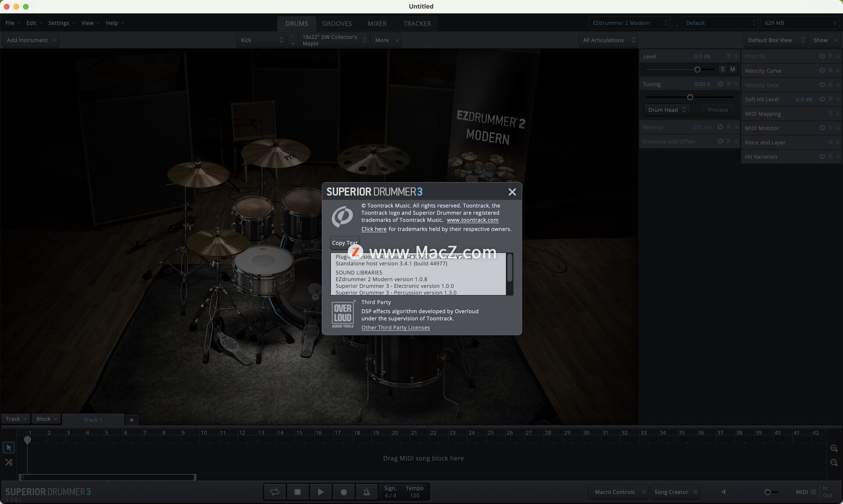Toggle the metronome icon

(367, 492)
